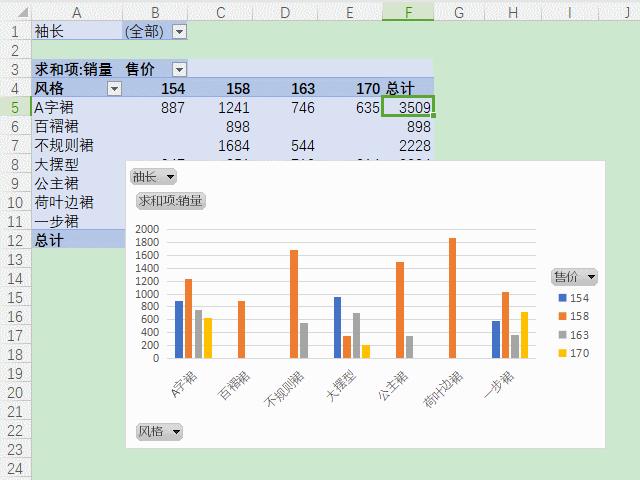Click the A字裙 row label cell
640x480 pixels.
click(x=77, y=107)
